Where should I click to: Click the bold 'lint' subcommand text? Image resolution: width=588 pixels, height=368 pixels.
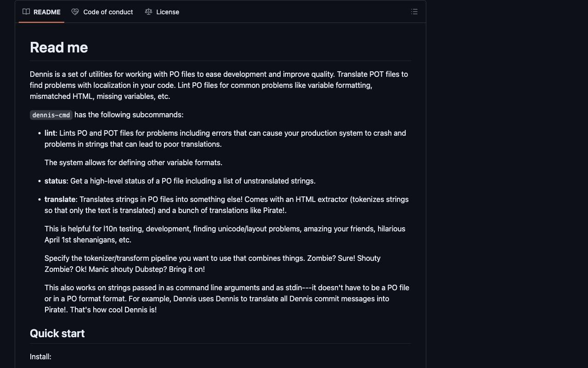coord(50,133)
